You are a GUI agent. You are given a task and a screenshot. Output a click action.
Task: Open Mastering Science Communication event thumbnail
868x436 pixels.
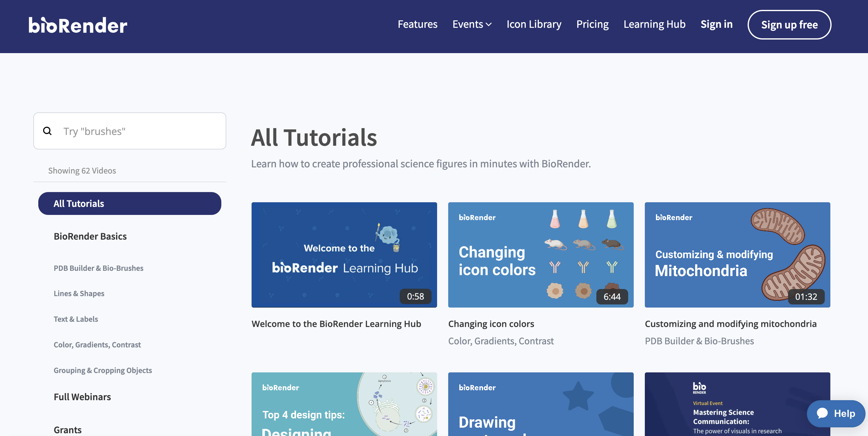point(737,404)
